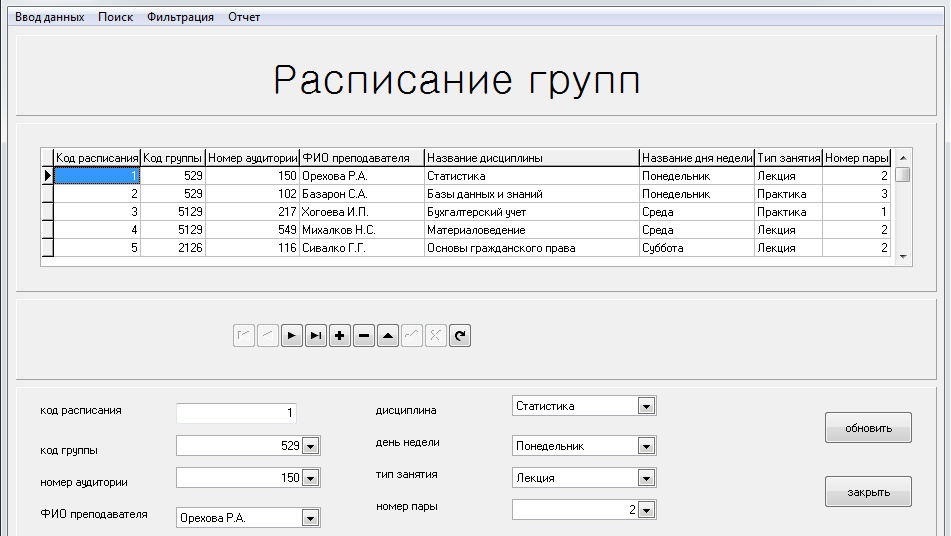The image size is (951, 536).
Task: Click the grayed post edit checkmark
Action: point(412,336)
